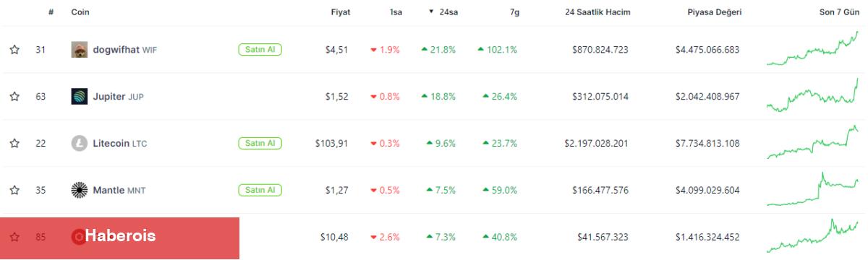Click the dogwifhat coin logo icon

(80, 50)
